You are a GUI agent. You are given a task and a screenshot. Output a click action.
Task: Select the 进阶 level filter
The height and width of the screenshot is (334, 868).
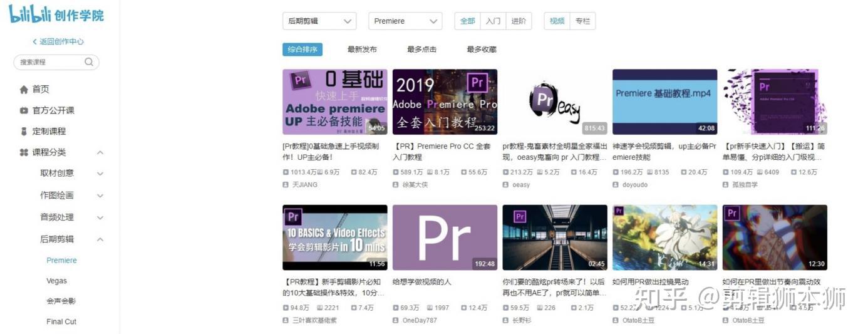(x=519, y=21)
